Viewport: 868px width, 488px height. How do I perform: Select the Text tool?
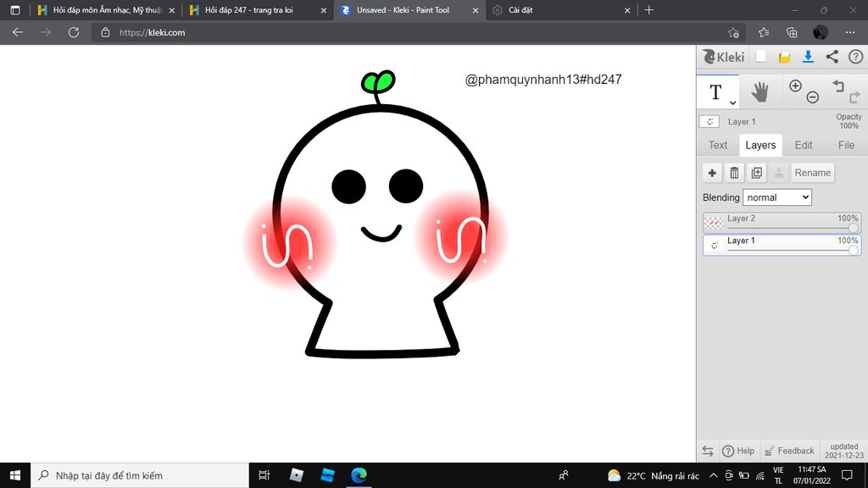[715, 91]
